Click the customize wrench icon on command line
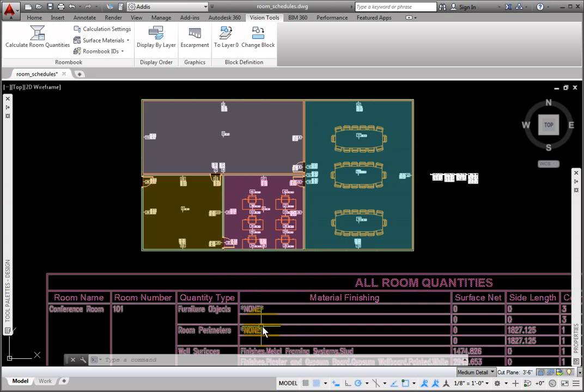This screenshot has height=392, width=584. tap(83, 360)
